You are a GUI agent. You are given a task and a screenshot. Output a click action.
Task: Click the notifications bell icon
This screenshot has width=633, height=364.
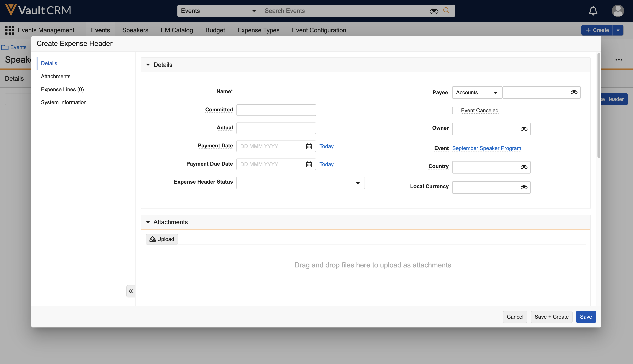pyautogui.click(x=593, y=11)
